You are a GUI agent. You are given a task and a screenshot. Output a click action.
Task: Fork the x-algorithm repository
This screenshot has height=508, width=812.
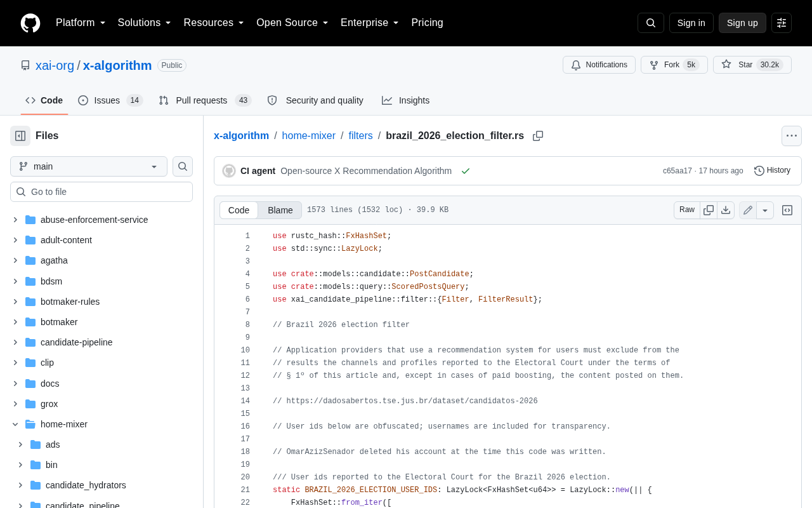point(674,65)
